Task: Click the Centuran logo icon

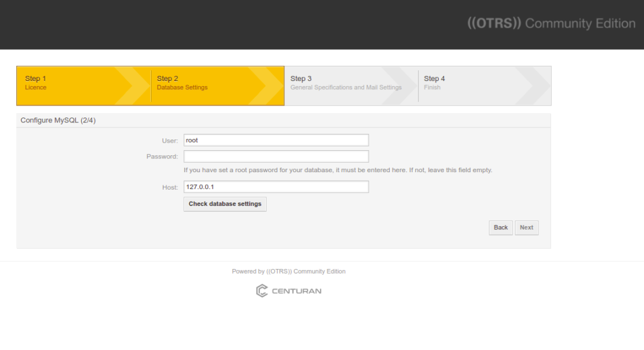Action: 262,291
